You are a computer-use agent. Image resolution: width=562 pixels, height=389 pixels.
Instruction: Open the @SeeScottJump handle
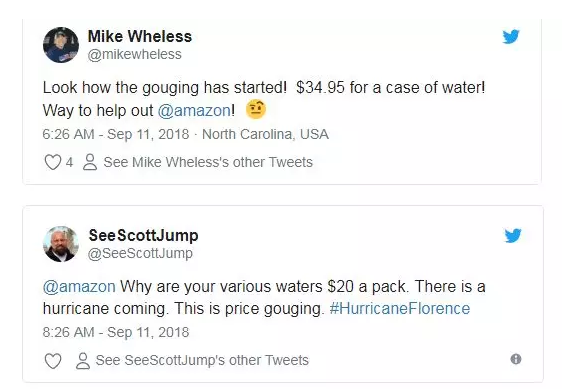140,253
